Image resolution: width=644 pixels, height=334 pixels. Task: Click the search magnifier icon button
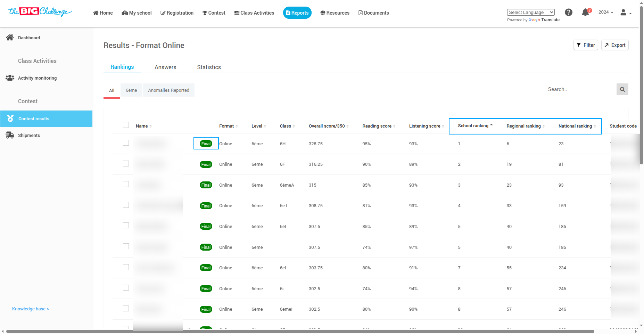622,89
